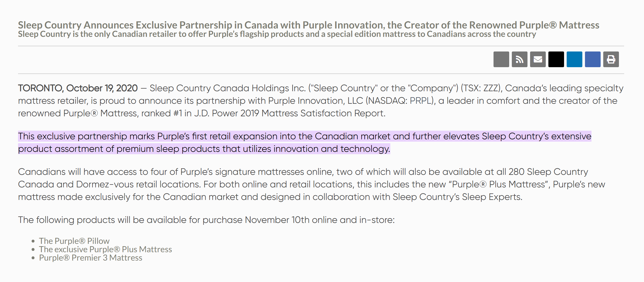Click the blank gray share button before RSS
644x282 pixels.
coord(501,59)
